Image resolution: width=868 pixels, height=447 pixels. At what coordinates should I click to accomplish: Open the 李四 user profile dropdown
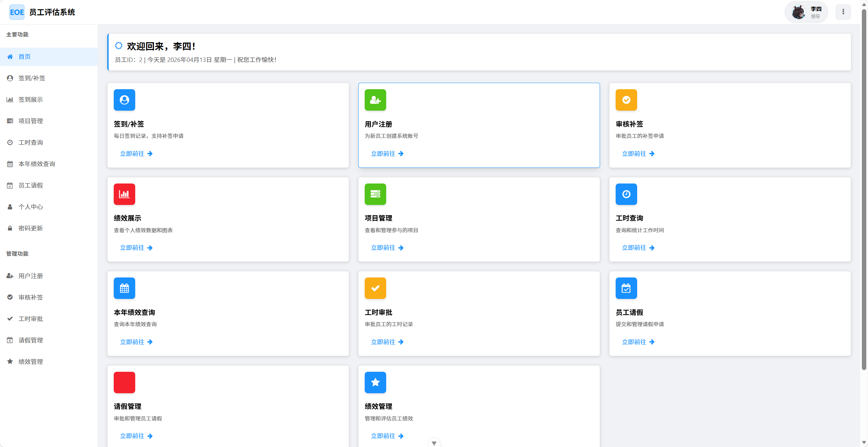[806, 12]
